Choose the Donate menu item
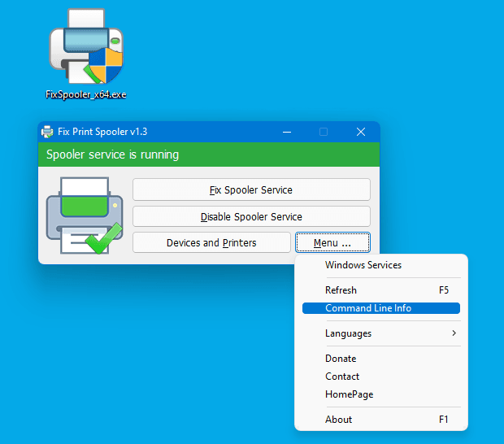 (341, 359)
